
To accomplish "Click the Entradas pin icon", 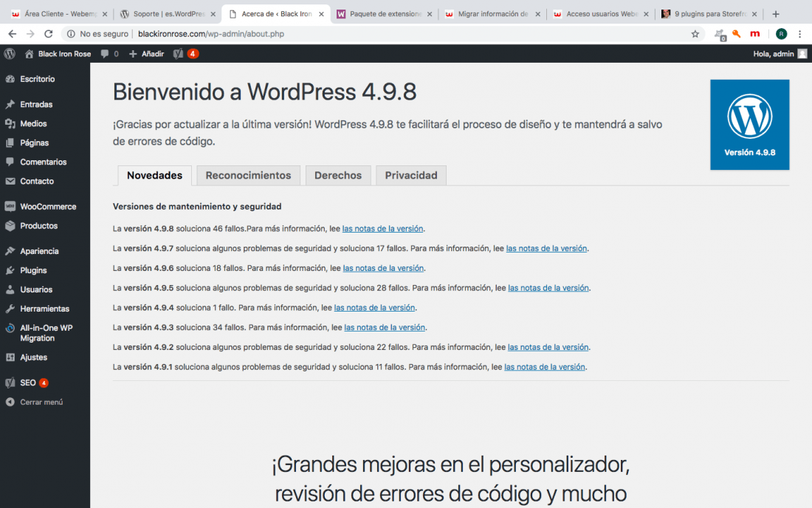I will pos(10,105).
